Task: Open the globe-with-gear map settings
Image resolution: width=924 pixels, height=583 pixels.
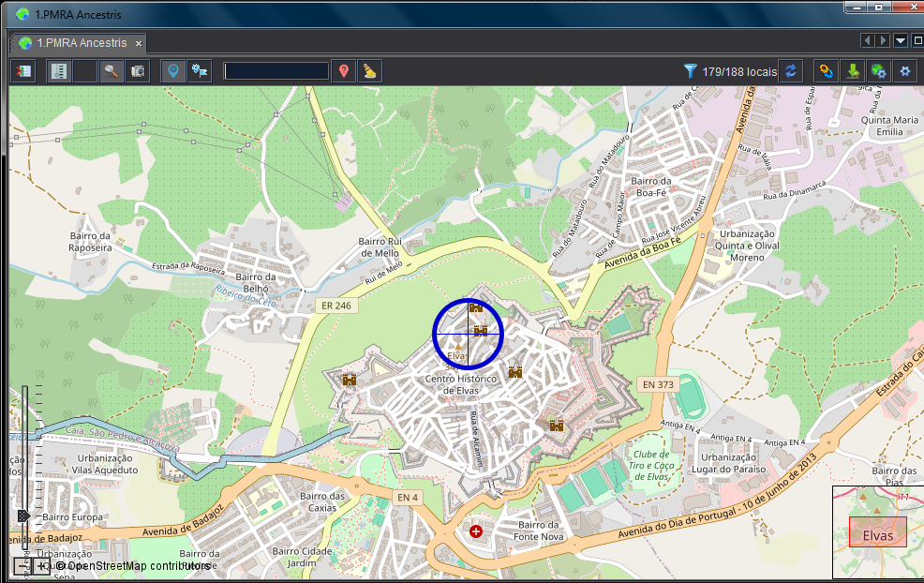Action: click(878, 71)
